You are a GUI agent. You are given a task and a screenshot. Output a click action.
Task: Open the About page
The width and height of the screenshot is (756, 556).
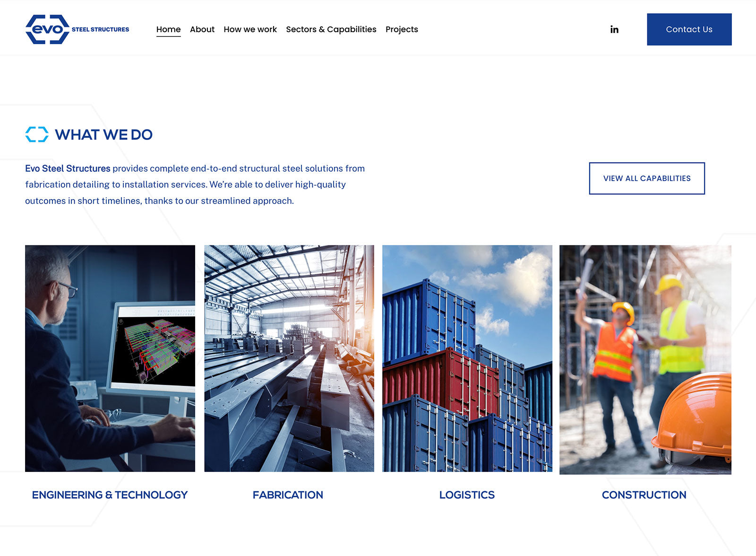click(x=202, y=29)
